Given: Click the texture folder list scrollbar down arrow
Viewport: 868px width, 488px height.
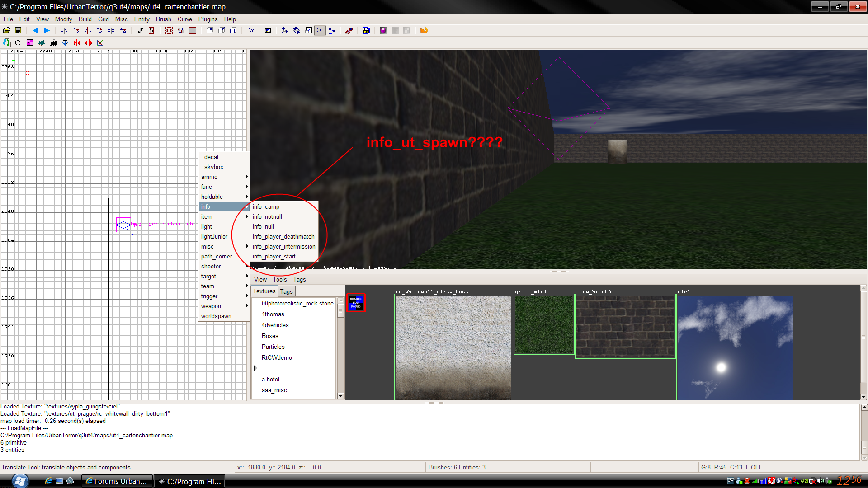Looking at the screenshot, I should click(340, 396).
